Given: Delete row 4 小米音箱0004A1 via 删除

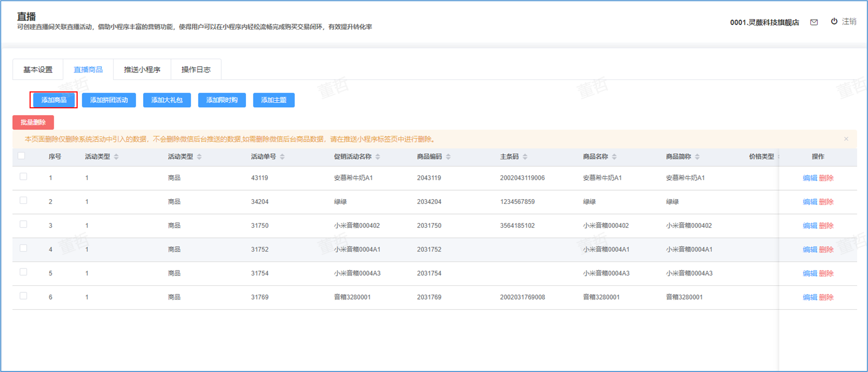Looking at the screenshot, I should tap(826, 249).
